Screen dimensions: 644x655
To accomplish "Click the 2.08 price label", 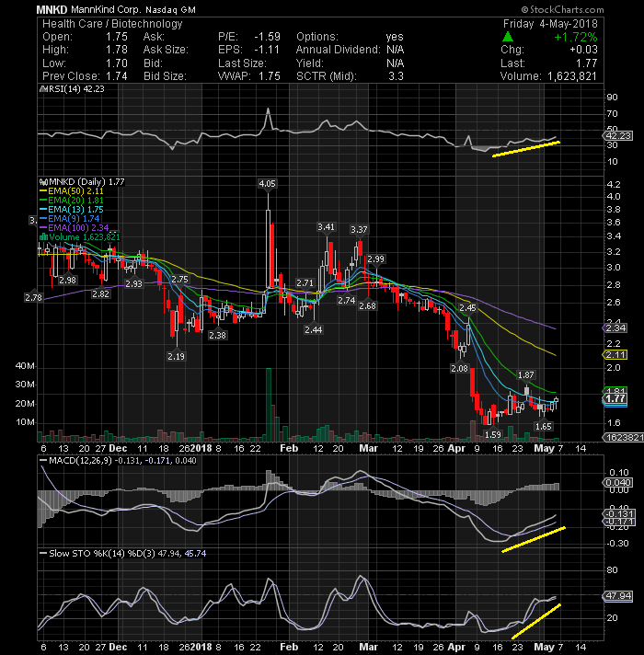I will (459, 368).
